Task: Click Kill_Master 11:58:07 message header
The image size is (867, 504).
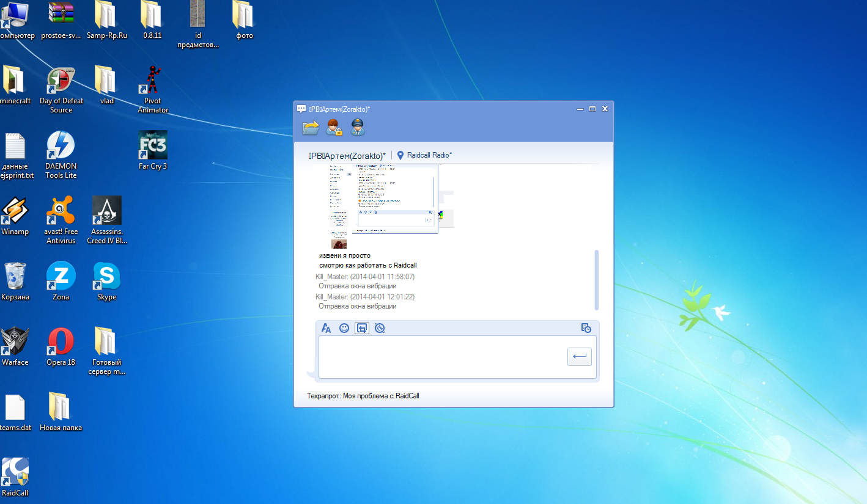Action: point(365,277)
